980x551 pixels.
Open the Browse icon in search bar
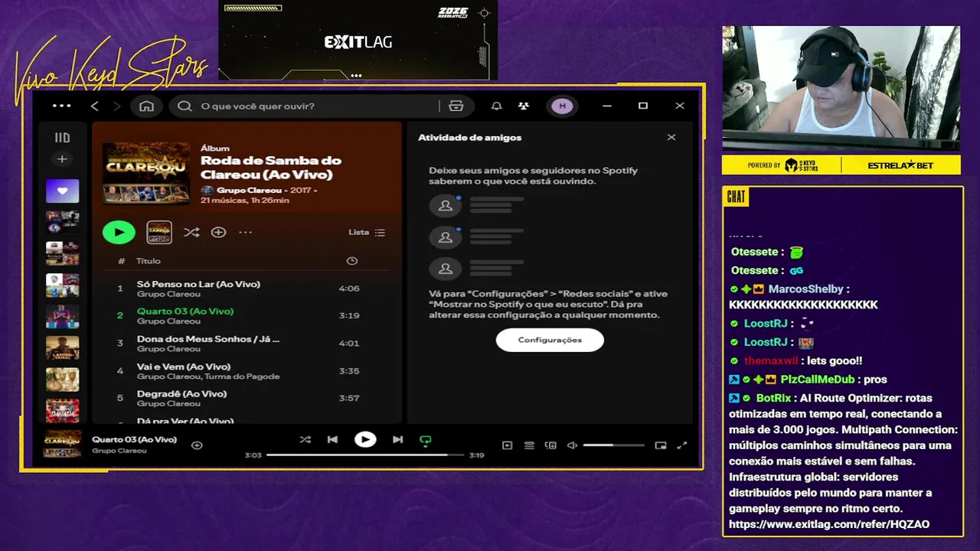point(456,106)
